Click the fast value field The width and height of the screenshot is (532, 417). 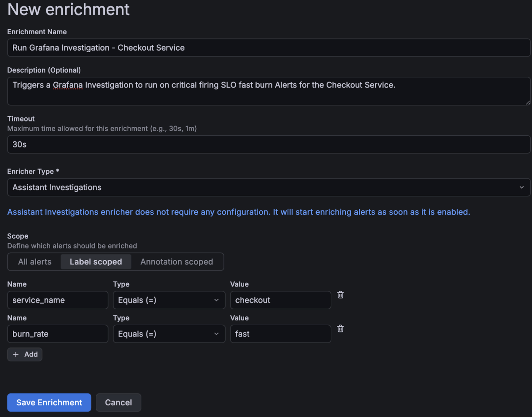(280, 334)
